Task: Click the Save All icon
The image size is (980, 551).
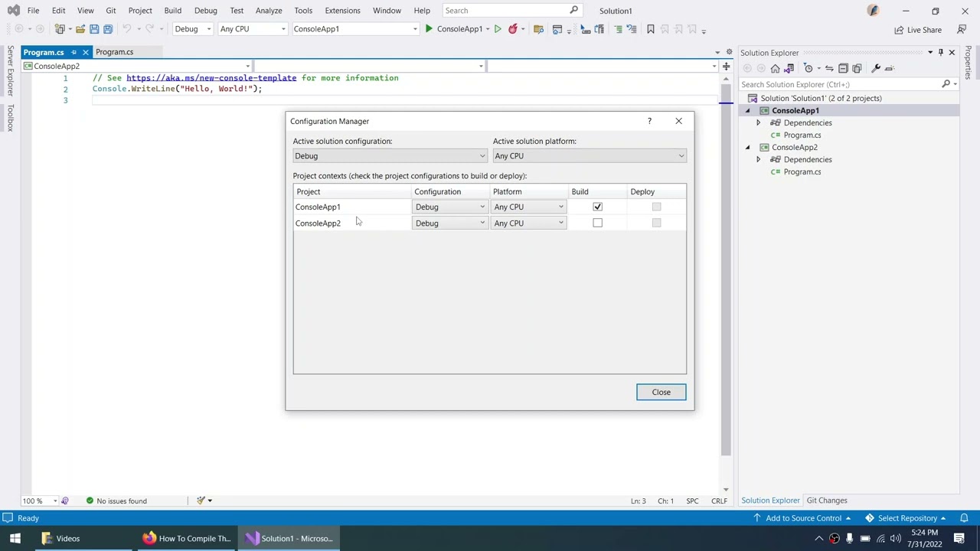Action: 108,29
